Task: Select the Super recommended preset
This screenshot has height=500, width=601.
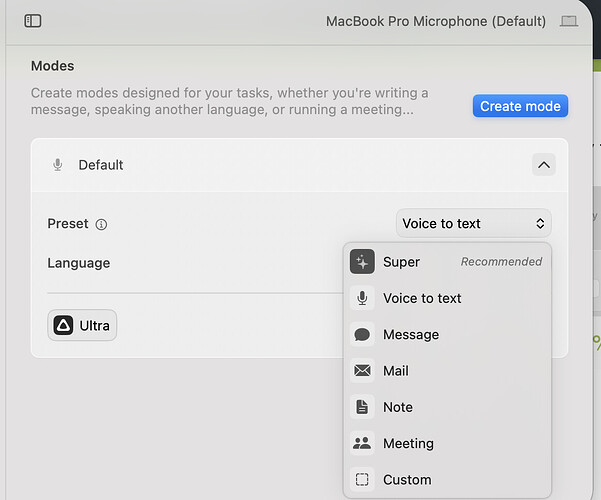Action: pyautogui.click(x=445, y=262)
